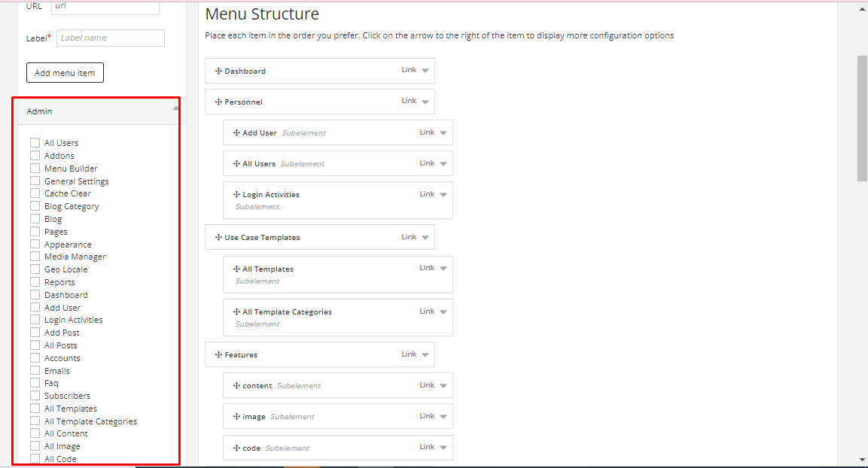Open configuration arrow for Use Case Templates
This screenshot has height=468, width=868.
click(x=425, y=238)
